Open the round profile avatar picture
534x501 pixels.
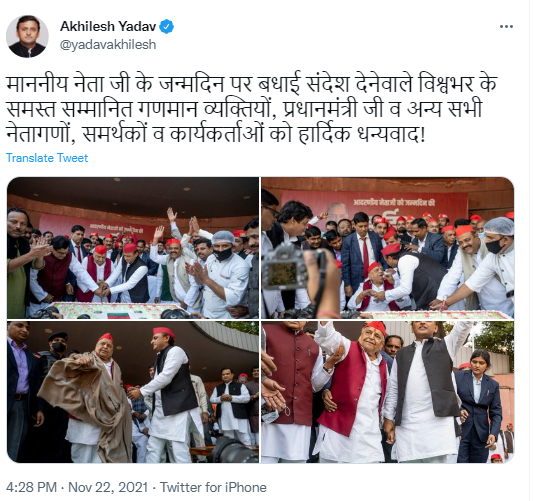tap(27, 36)
